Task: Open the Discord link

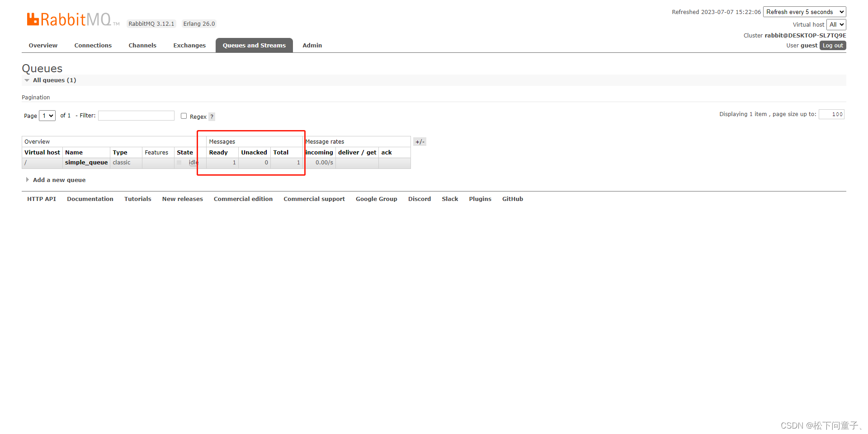Action: (420, 199)
